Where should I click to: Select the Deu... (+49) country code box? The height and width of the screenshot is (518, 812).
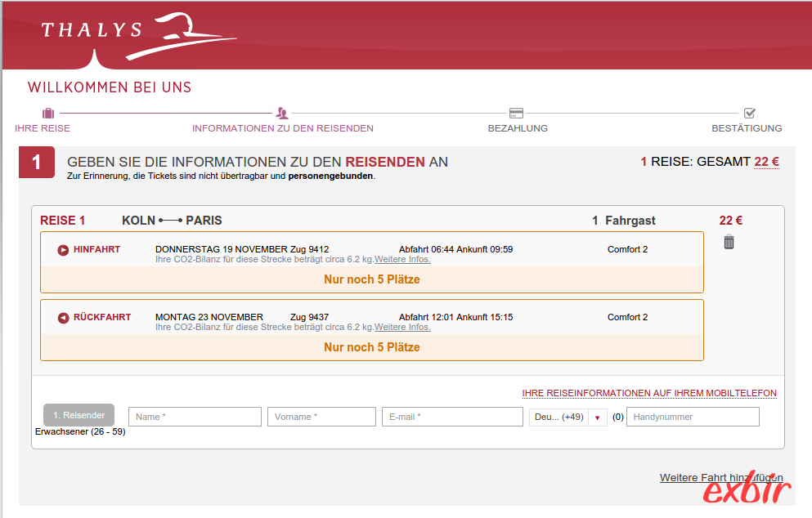tap(559, 417)
